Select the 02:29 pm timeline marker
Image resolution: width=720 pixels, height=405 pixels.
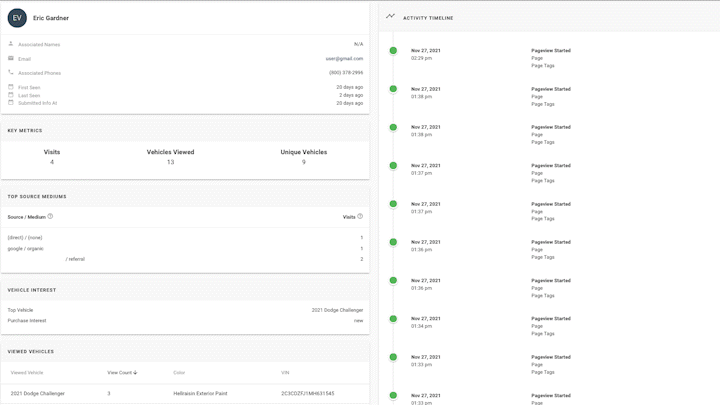click(x=393, y=51)
